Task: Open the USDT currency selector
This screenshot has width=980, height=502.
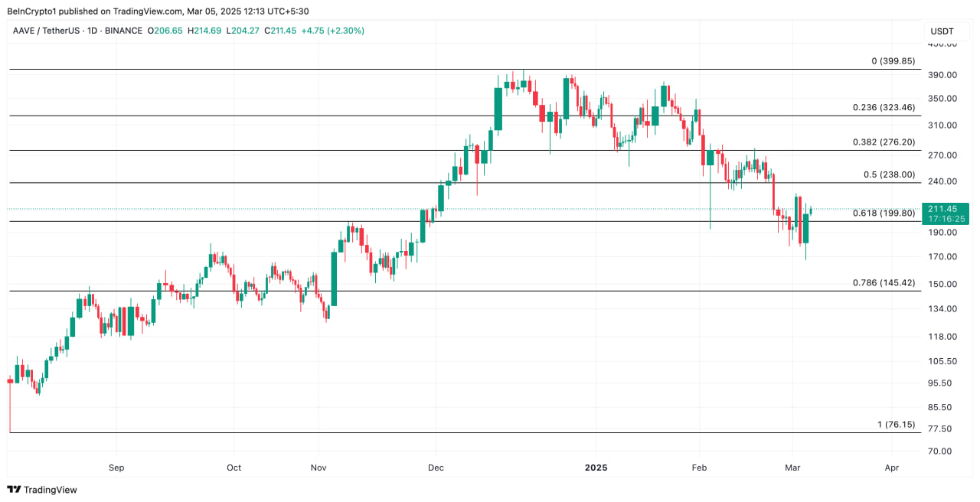Action: (942, 31)
